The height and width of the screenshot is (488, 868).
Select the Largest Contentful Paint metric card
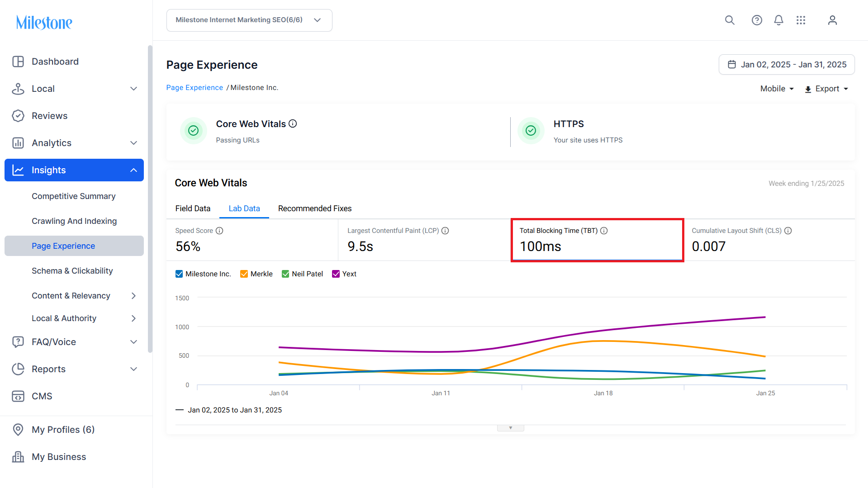click(x=424, y=240)
